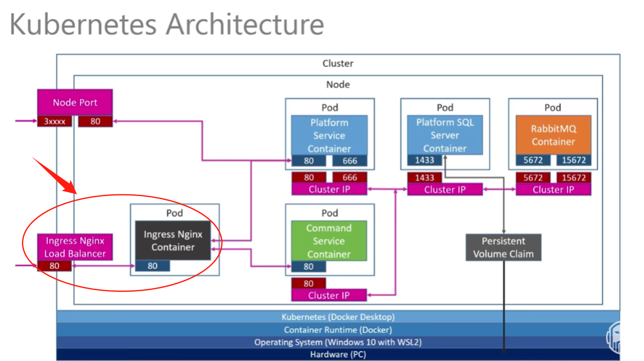Select the green Command Service Container block
Viewport: 644px width, 361px height.
(329, 241)
